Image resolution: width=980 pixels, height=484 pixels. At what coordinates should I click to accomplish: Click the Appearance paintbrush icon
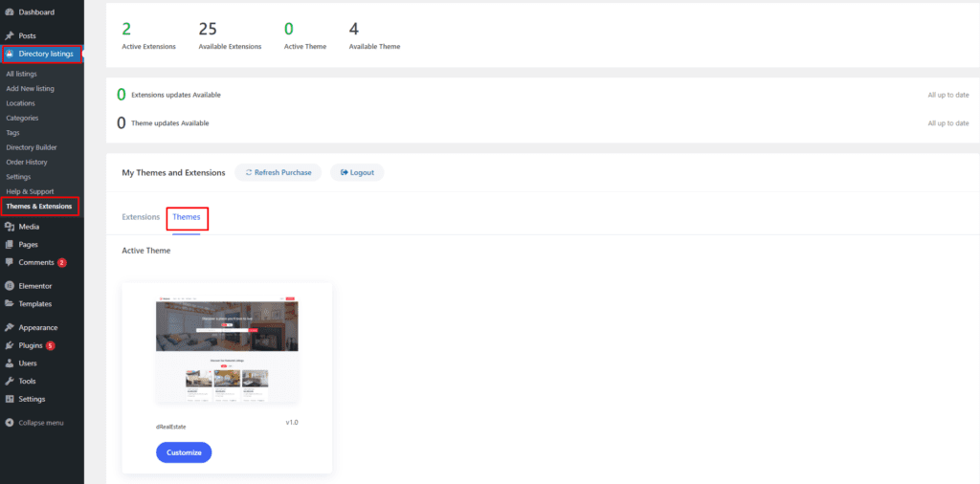click(x=10, y=327)
